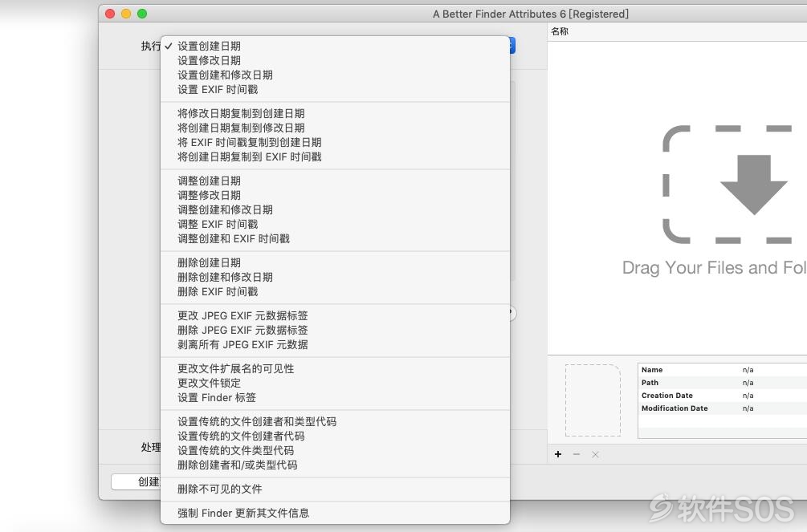Select 删除创建日期 entry
The image size is (807, 532).
pyautogui.click(x=335, y=262)
